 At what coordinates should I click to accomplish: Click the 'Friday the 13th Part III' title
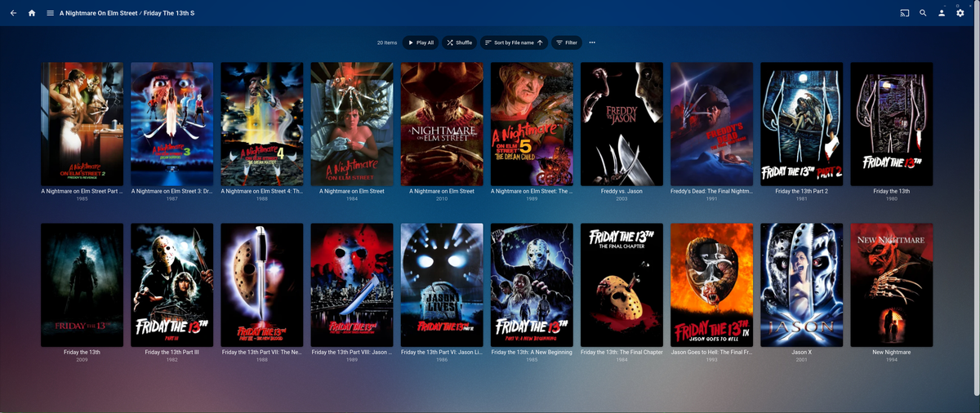point(171,353)
